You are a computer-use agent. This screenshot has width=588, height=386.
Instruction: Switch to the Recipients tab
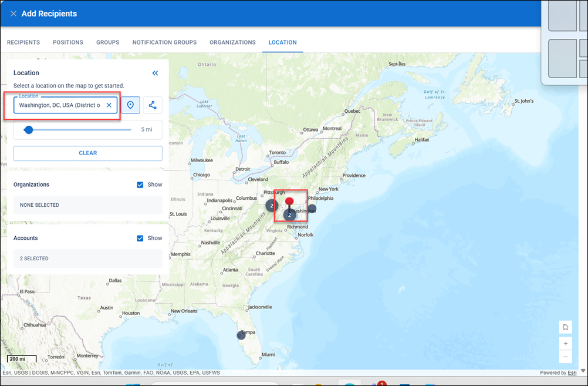23,42
